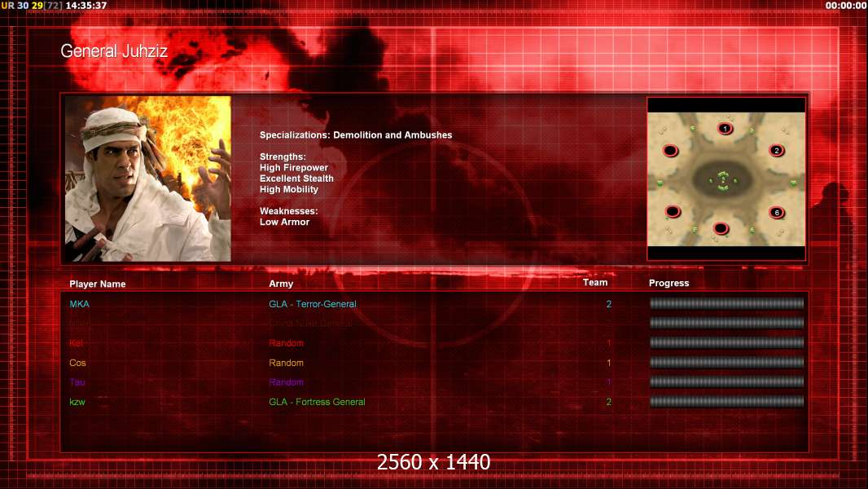The image size is (868, 489).
Task: Click start position marker 1 on minimap
Action: pyautogui.click(x=726, y=129)
